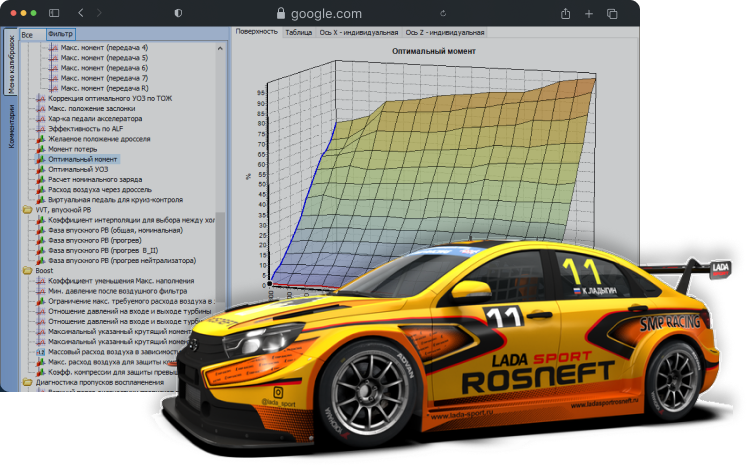Click the icon beside Коррекция оптимального УОЗ по ТОЖ
This screenshot has height=467, width=748.
coord(41,98)
